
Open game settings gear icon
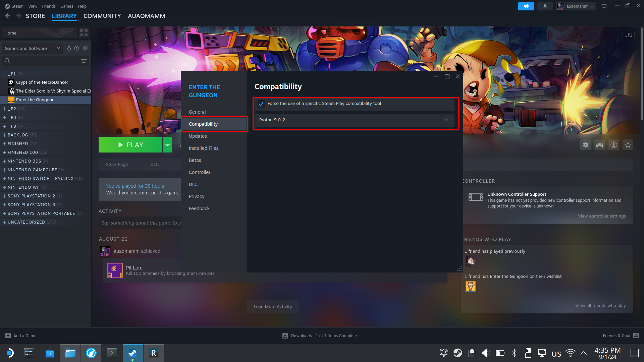click(586, 145)
